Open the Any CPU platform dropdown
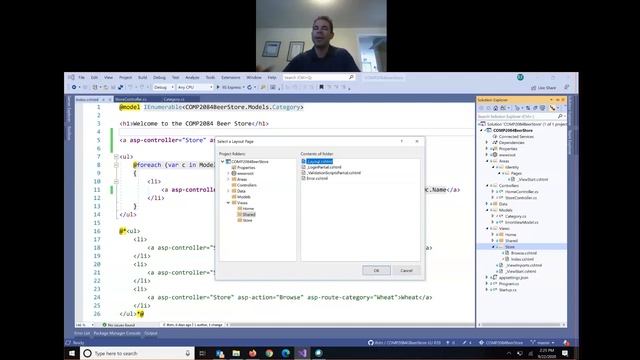This screenshot has width=640, height=360. click(195, 87)
